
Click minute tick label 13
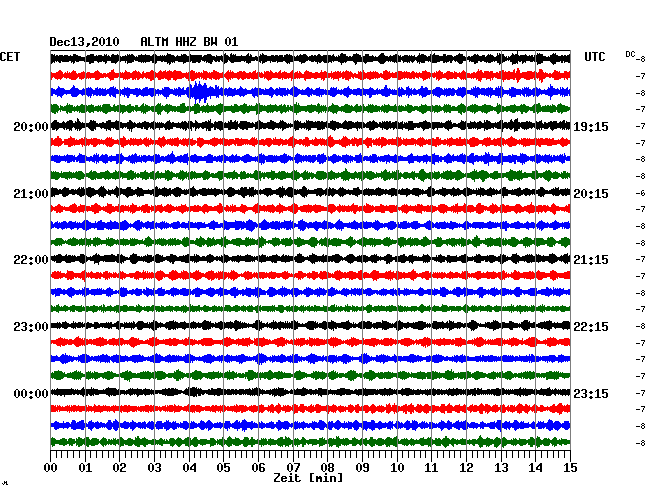coord(501,468)
